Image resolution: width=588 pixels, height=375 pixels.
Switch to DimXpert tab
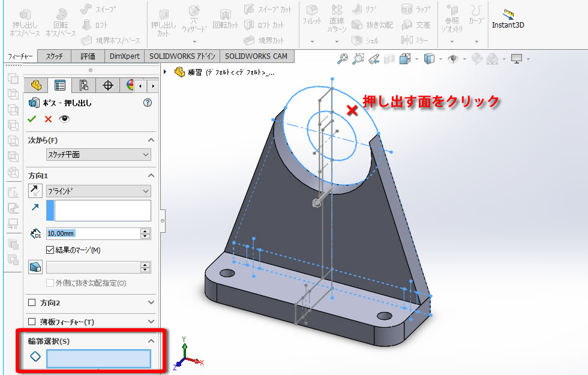pyautogui.click(x=125, y=56)
